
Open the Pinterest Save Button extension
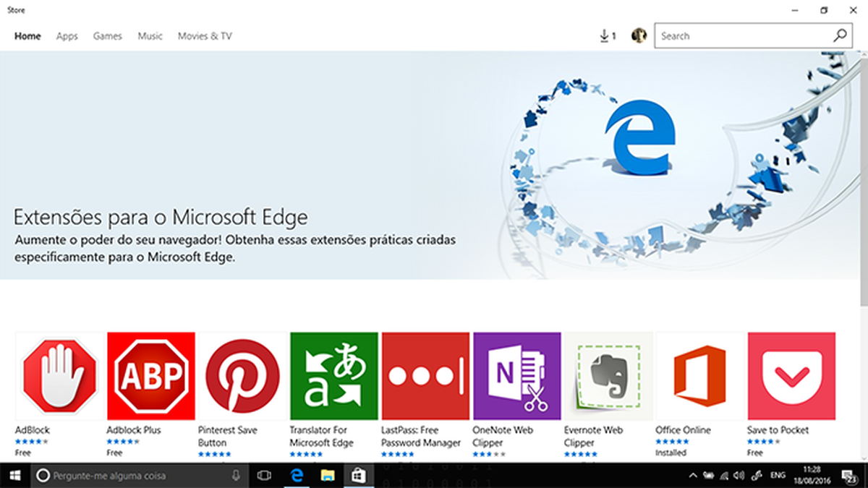tap(242, 376)
